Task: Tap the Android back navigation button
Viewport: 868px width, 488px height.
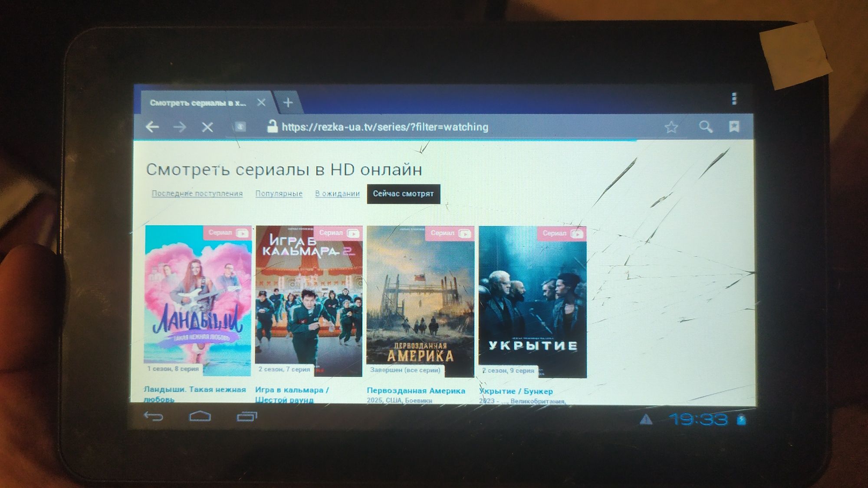Action: pos(153,416)
